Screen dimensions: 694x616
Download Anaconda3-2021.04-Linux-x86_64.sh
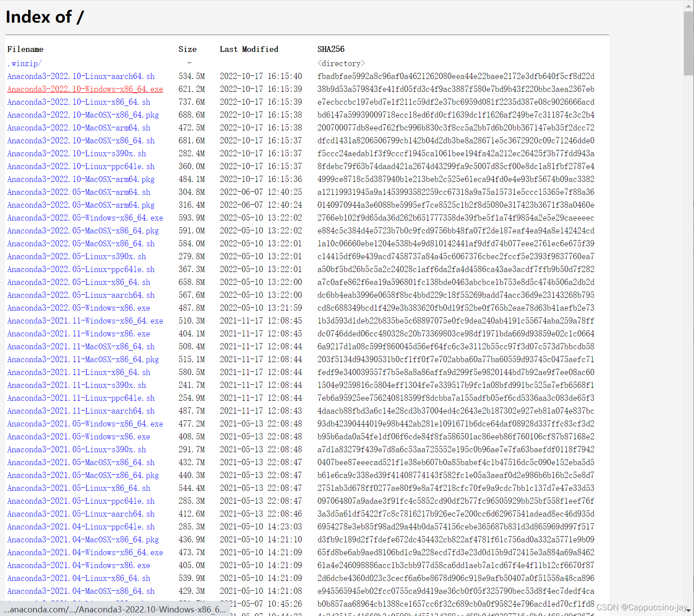click(x=79, y=578)
